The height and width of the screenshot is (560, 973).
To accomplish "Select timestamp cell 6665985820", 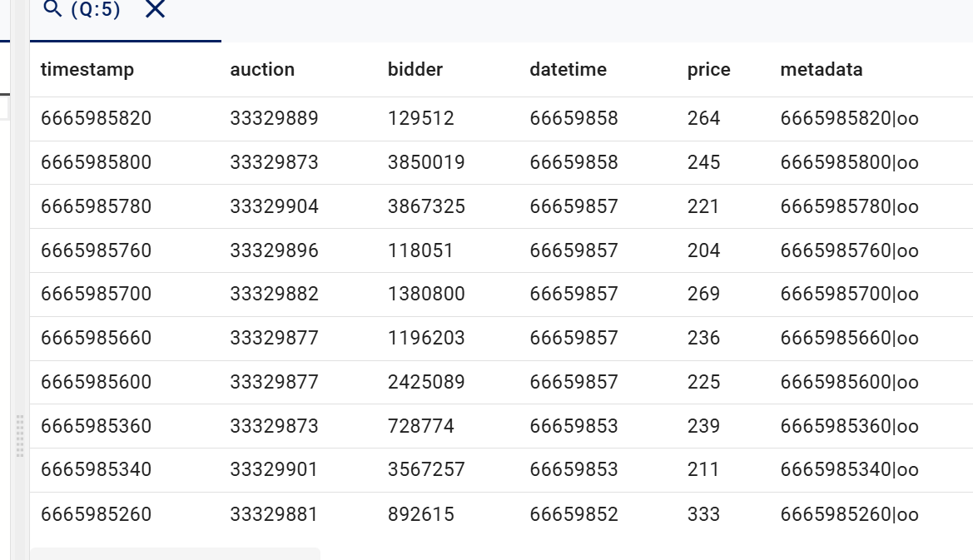I will [x=96, y=119].
